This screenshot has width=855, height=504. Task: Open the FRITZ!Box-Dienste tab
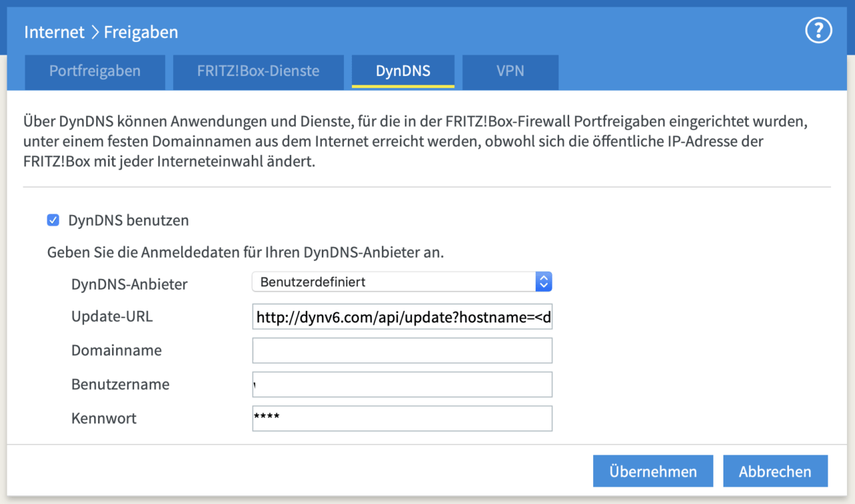(258, 71)
